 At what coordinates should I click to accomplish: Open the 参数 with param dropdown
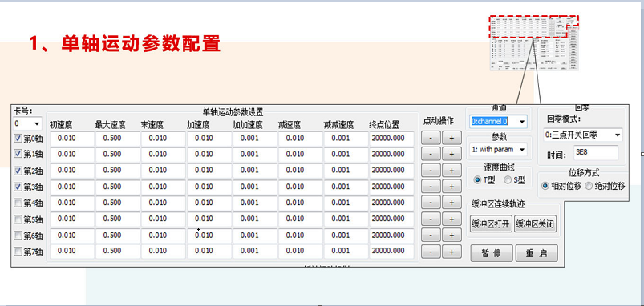pos(498,150)
